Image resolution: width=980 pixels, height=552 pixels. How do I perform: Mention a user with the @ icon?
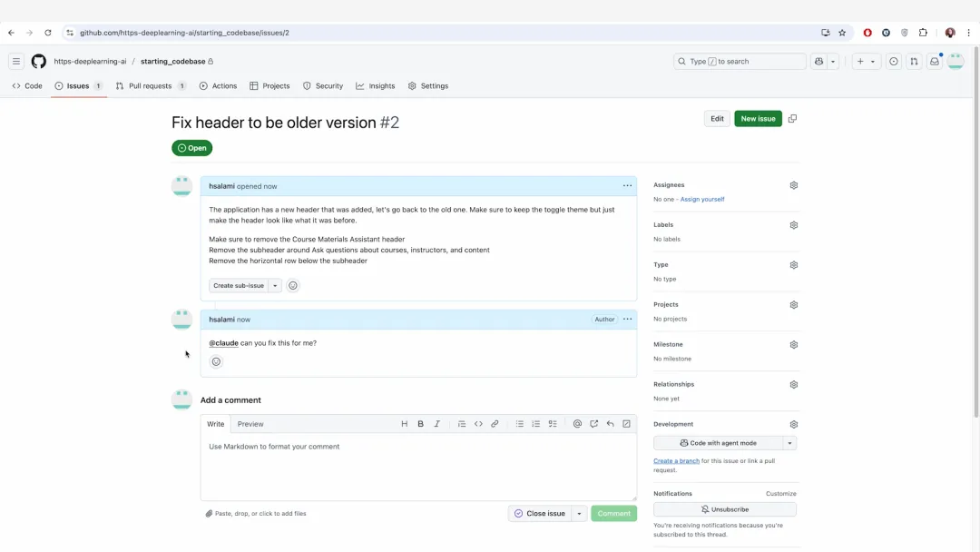point(577,423)
